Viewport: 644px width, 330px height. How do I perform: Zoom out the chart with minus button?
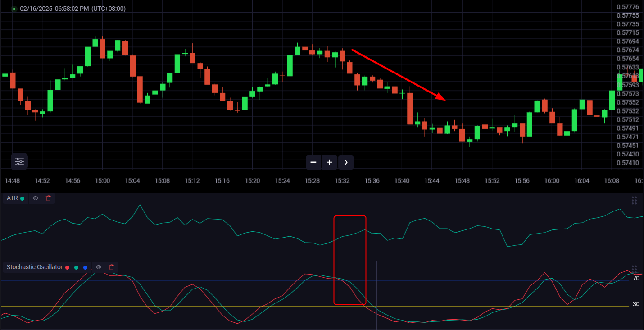point(313,162)
